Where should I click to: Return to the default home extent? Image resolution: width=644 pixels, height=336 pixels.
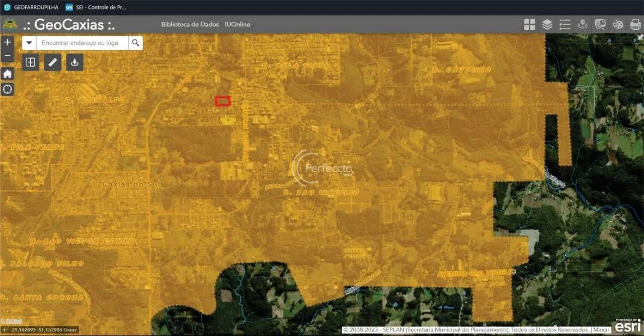coord(7,74)
